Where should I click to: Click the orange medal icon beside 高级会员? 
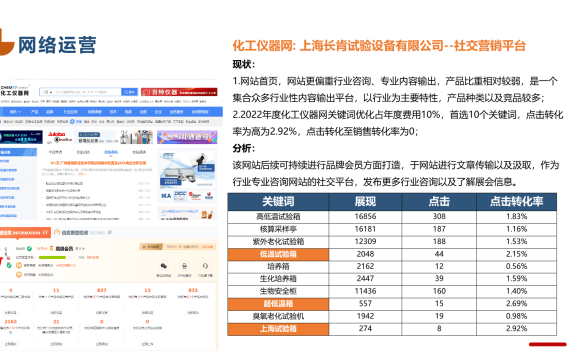(52, 248)
